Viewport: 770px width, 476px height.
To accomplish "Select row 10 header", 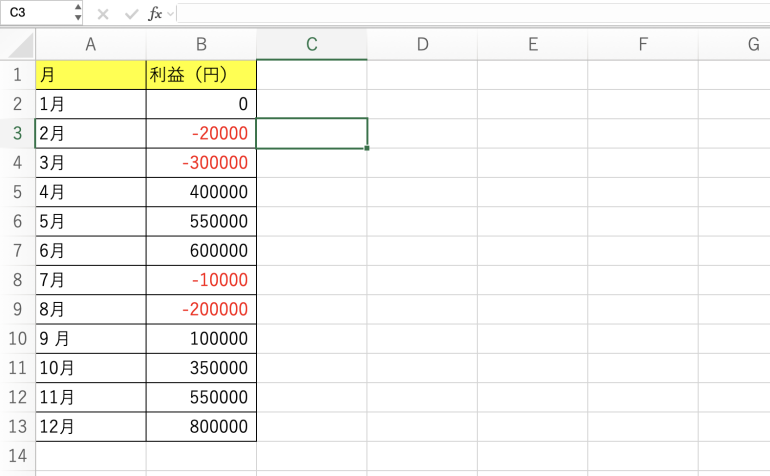I will [18, 338].
